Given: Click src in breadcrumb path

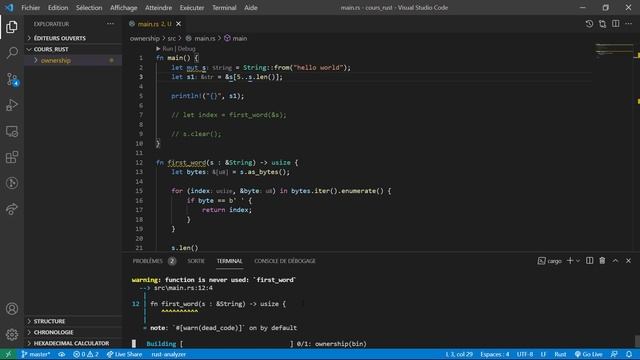Looking at the screenshot, I should pos(171,38).
